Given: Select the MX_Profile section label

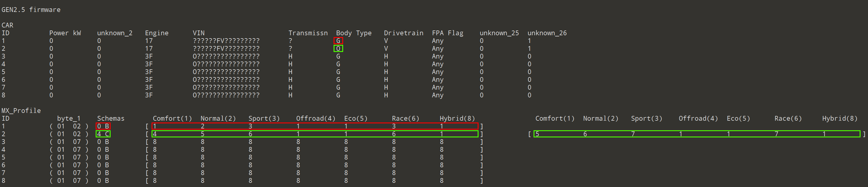Looking at the screenshot, I should click(x=21, y=111).
